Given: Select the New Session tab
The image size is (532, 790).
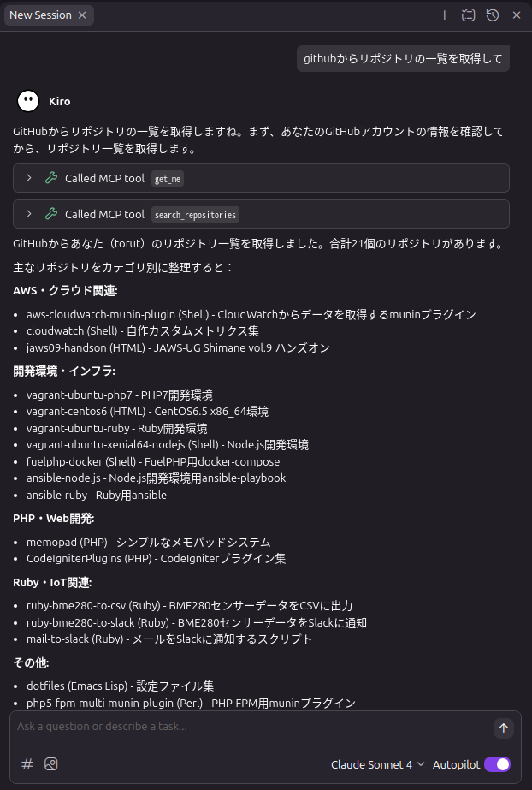Looking at the screenshot, I should click(x=40, y=15).
